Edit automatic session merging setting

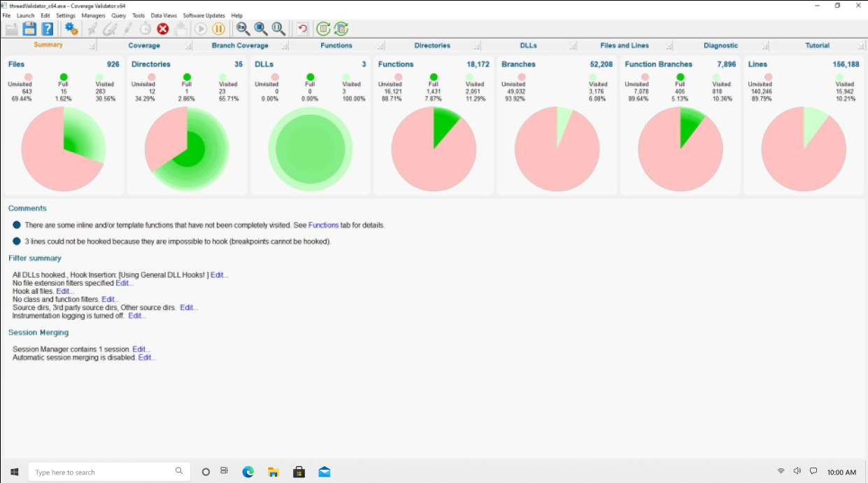pyautogui.click(x=147, y=358)
